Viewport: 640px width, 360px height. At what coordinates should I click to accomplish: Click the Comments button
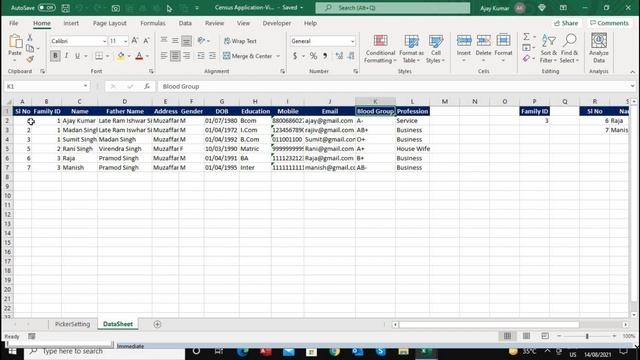[x=609, y=23]
